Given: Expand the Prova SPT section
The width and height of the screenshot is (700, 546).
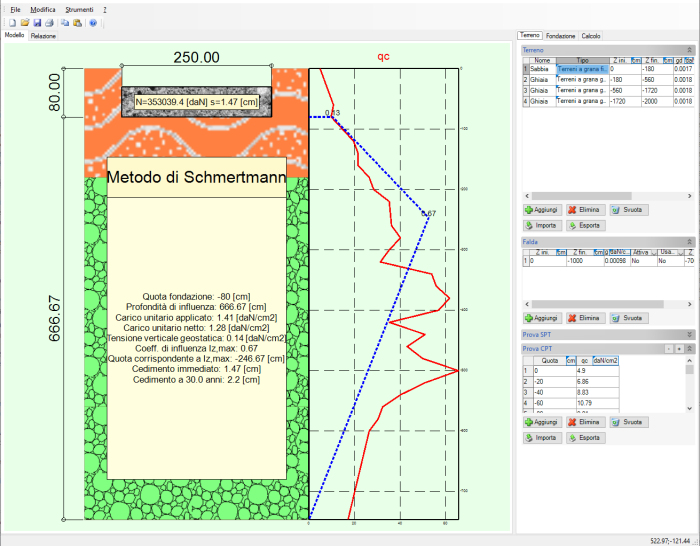Looking at the screenshot, I should click(x=689, y=334).
